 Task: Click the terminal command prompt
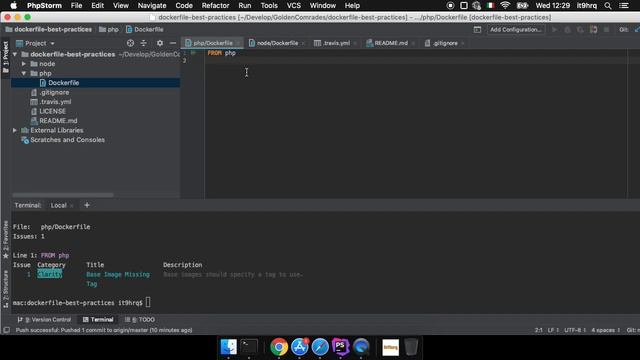pyautogui.click(x=78, y=303)
